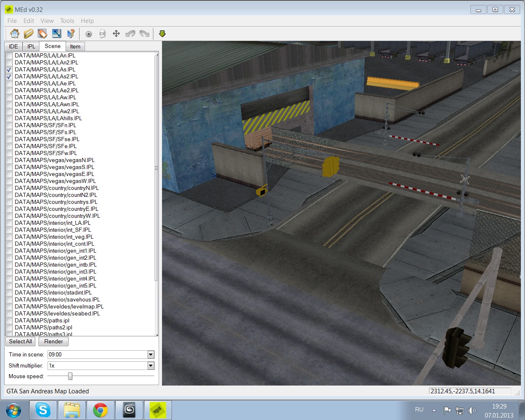
Task: Switch to the Item tab
Action: pyautogui.click(x=75, y=46)
